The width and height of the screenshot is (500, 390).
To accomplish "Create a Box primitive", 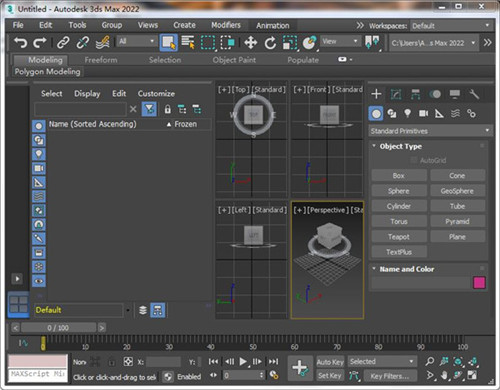I will (399, 175).
